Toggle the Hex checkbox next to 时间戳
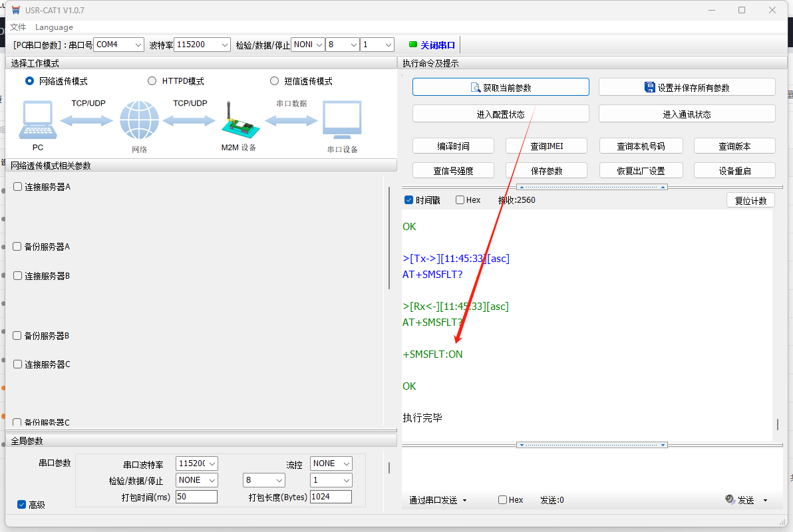 pyautogui.click(x=460, y=200)
